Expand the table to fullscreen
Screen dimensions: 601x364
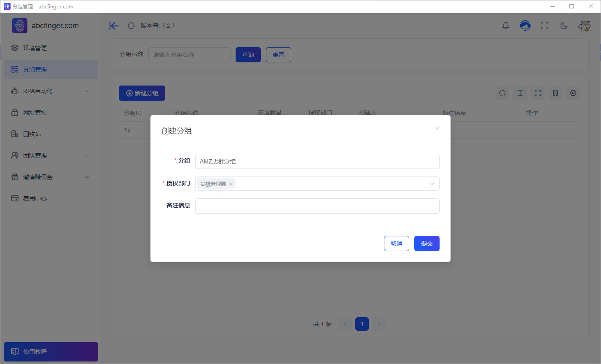tap(538, 93)
